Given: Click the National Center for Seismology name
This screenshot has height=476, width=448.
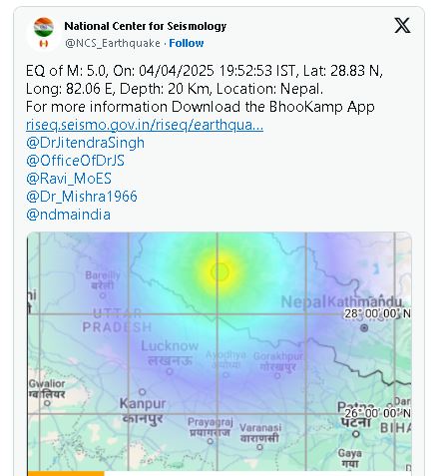Looking at the screenshot, I should [146, 26].
